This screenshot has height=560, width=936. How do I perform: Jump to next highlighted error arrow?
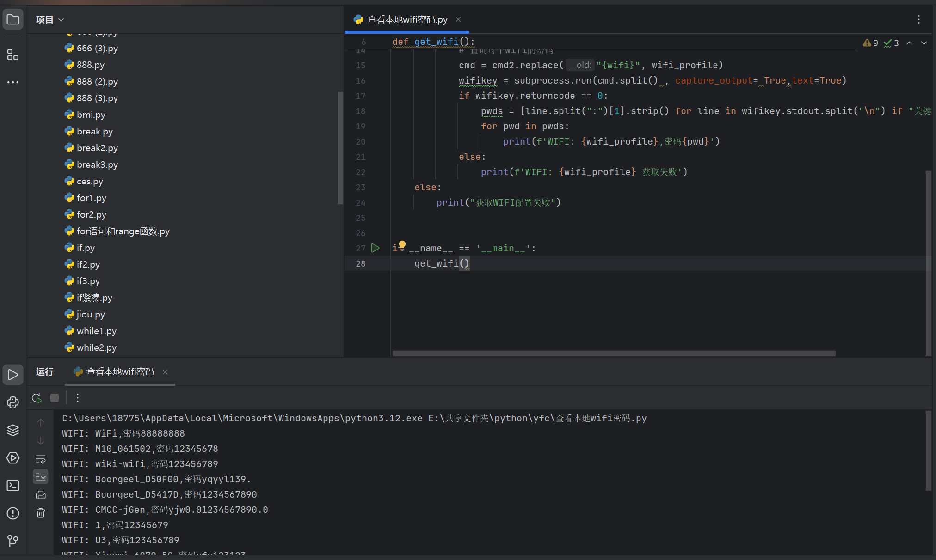click(x=924, y=43)
